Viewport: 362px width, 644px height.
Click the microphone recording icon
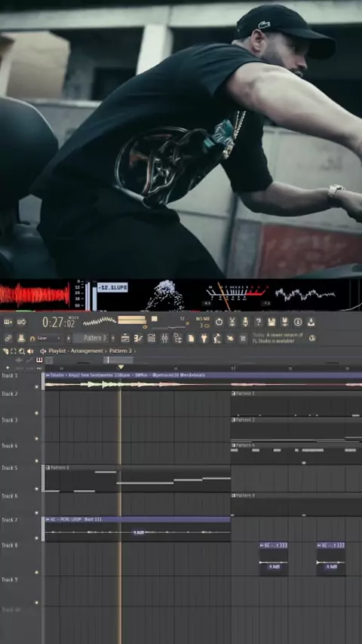pyautogui.click(x=245, y=321)
